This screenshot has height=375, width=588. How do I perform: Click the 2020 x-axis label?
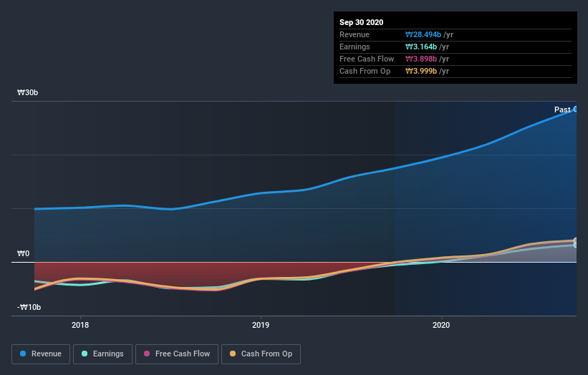(x=441, y=325)
